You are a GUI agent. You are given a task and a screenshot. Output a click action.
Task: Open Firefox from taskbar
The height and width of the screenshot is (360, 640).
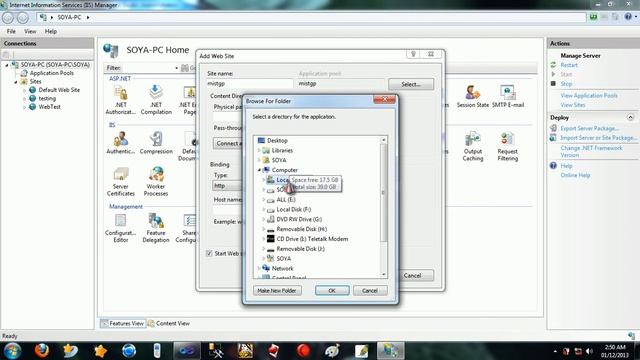click(x=42, y=351)
